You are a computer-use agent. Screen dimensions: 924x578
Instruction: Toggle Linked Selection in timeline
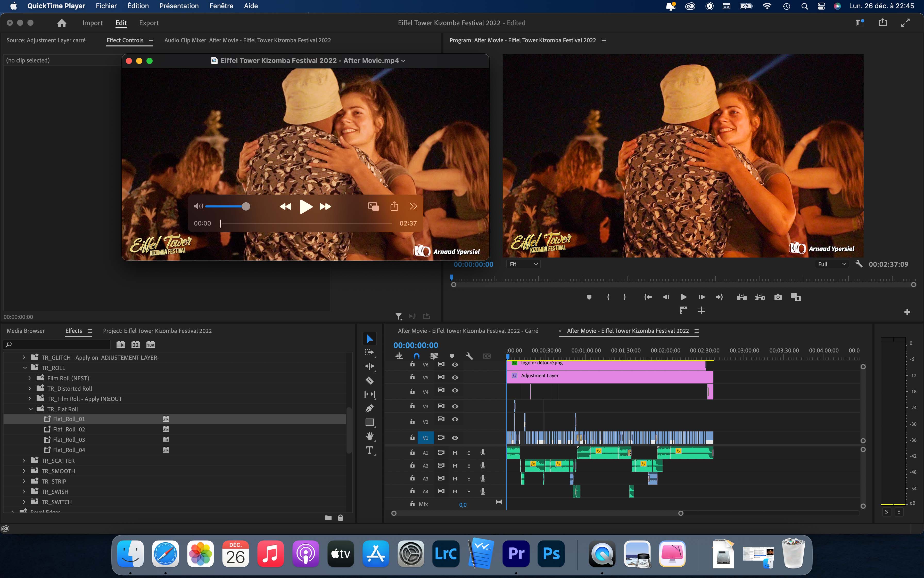(x=434, y=356)
